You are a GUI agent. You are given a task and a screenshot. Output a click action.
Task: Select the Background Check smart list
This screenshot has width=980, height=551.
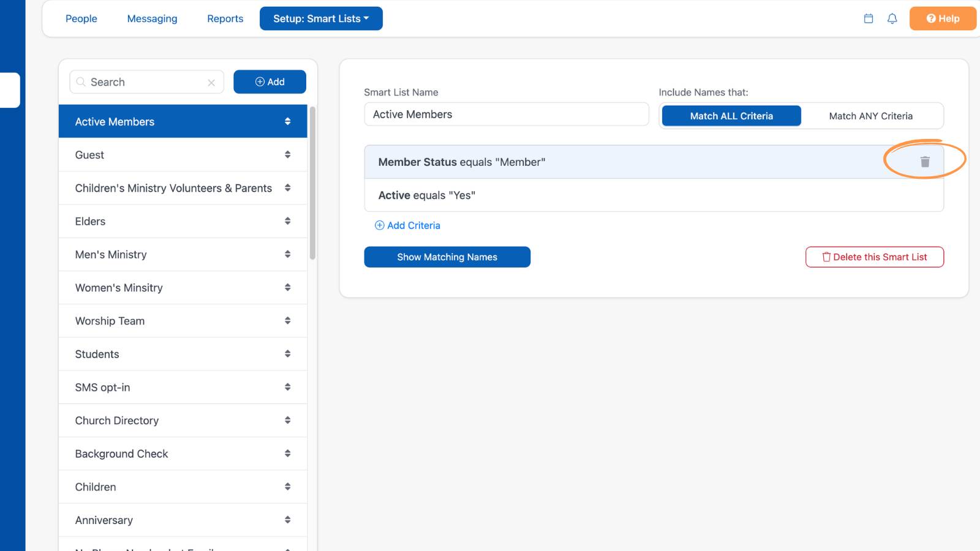(x=183, y=454)
